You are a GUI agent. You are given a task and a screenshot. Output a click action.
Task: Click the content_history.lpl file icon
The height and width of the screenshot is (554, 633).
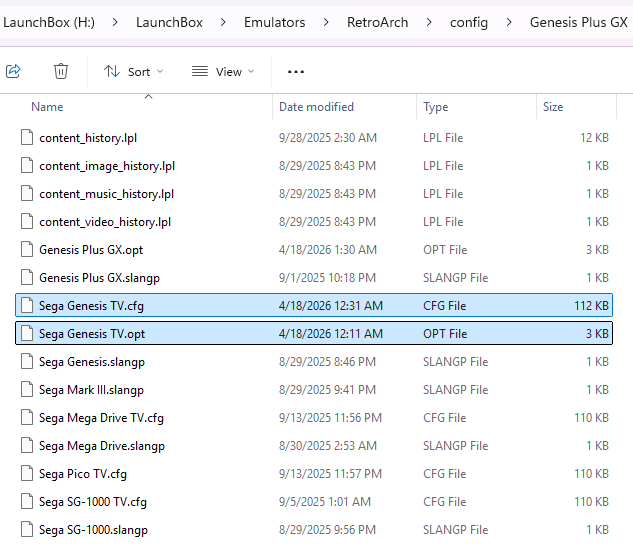click(27, 138)
